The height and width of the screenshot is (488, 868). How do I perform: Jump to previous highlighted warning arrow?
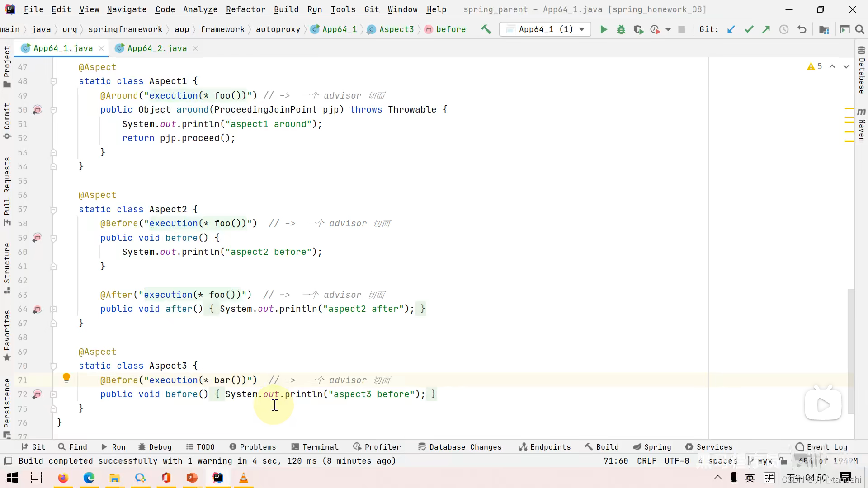coord(832,66)
